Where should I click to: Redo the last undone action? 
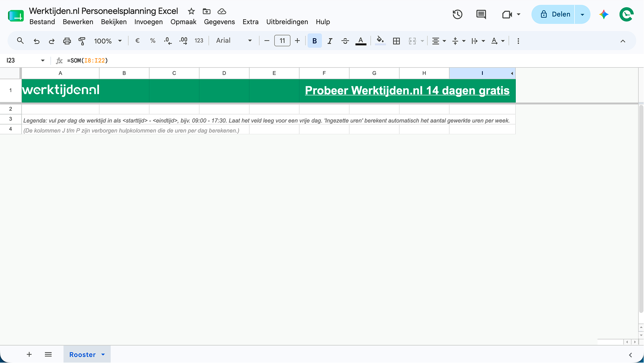pos(51,41)
